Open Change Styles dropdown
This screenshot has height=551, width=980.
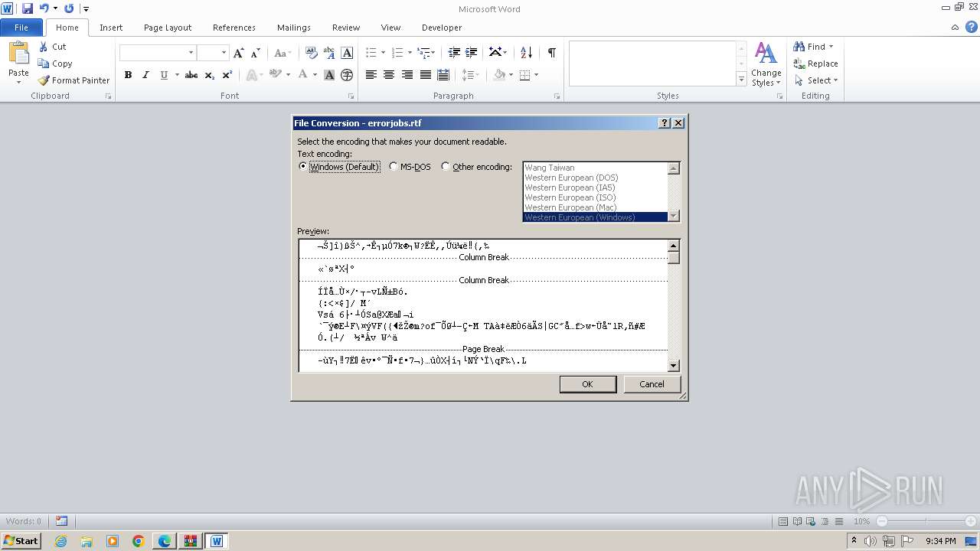point(766,64)
